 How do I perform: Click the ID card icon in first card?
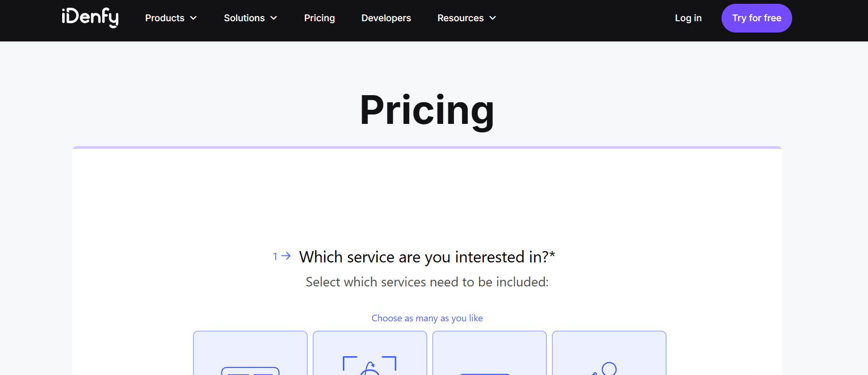(250, 371)
